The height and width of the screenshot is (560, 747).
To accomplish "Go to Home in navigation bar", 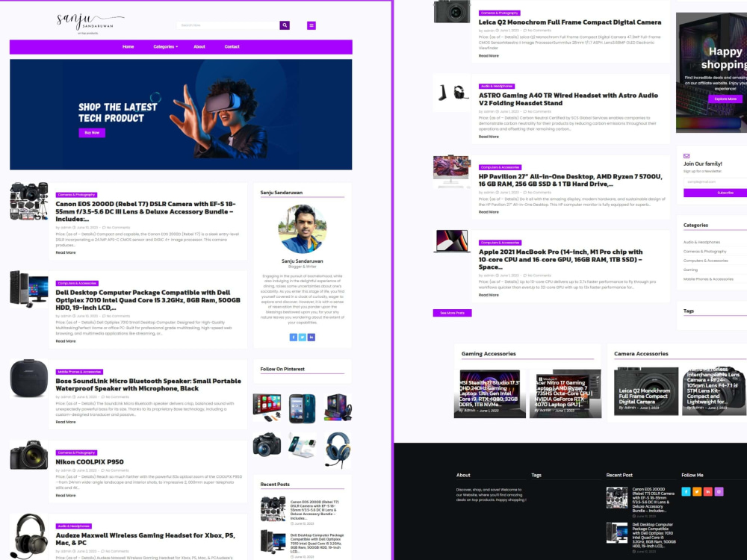I will point(128,46).
